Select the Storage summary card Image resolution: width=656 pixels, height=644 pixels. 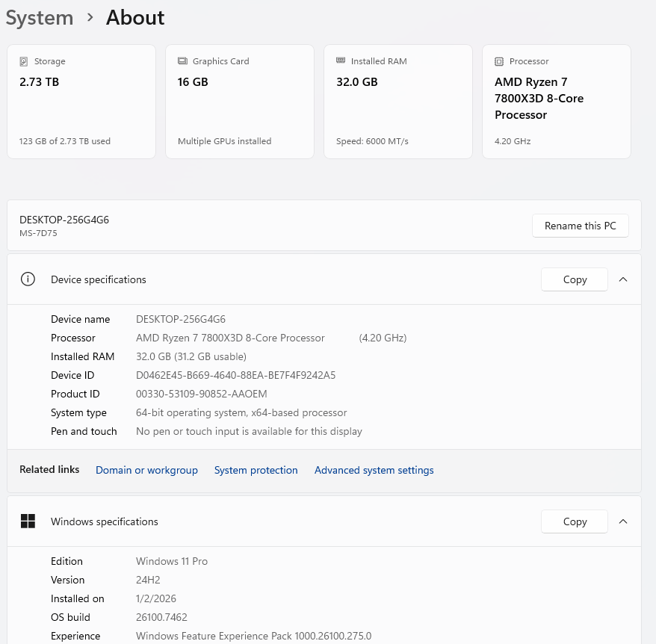pyautogui.click(x=81, y=101)
